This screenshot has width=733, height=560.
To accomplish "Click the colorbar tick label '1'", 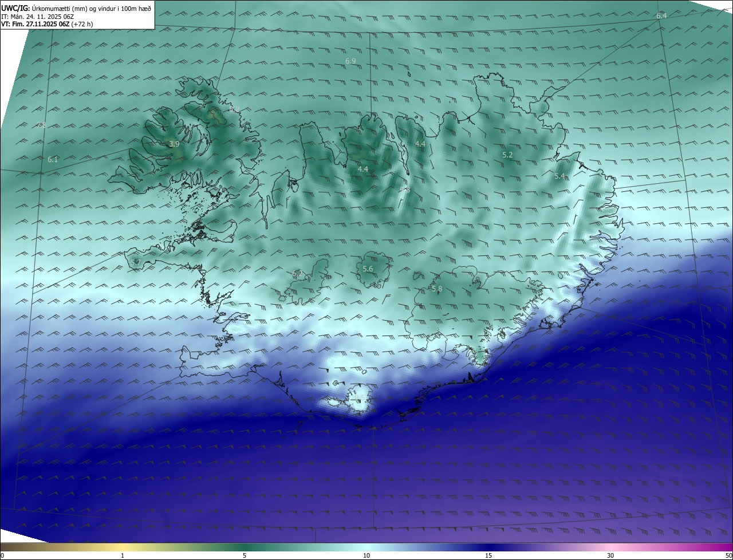I will click(123, 555).
